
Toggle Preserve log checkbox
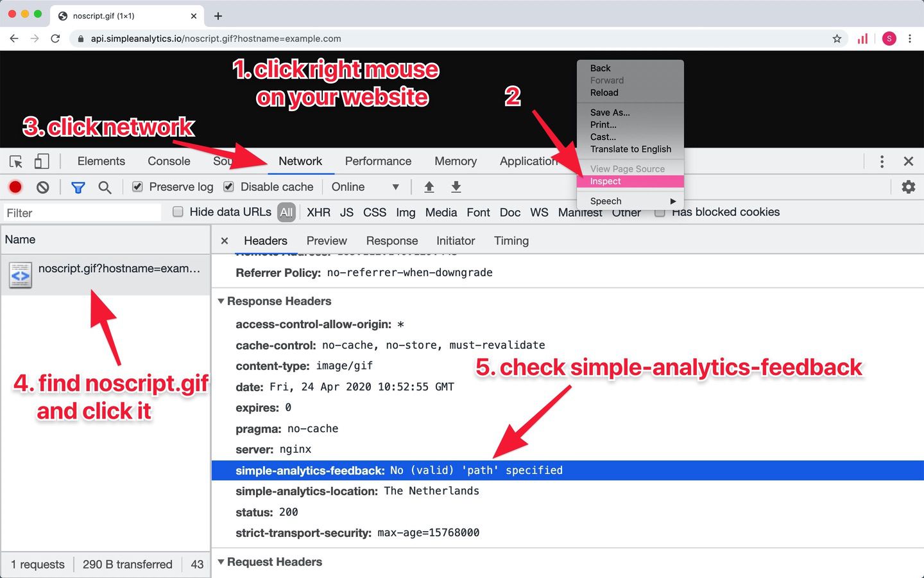pos(137,187)
